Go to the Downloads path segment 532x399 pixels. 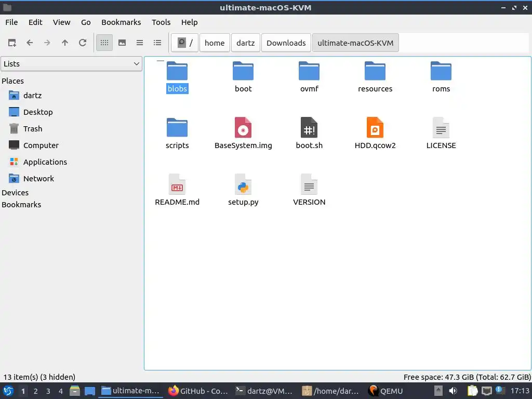click(286, 43)
